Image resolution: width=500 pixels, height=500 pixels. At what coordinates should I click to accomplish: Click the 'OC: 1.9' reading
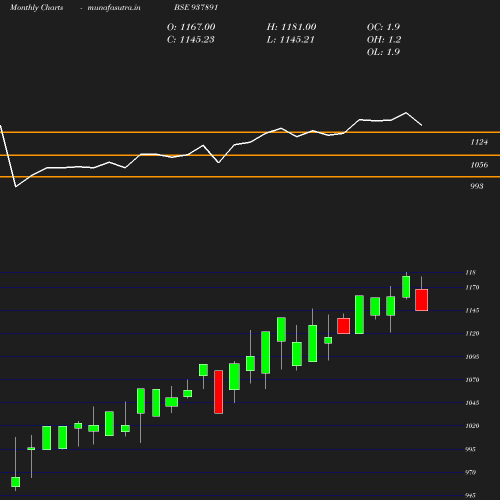pyautogui.click(x=383, y=27)
